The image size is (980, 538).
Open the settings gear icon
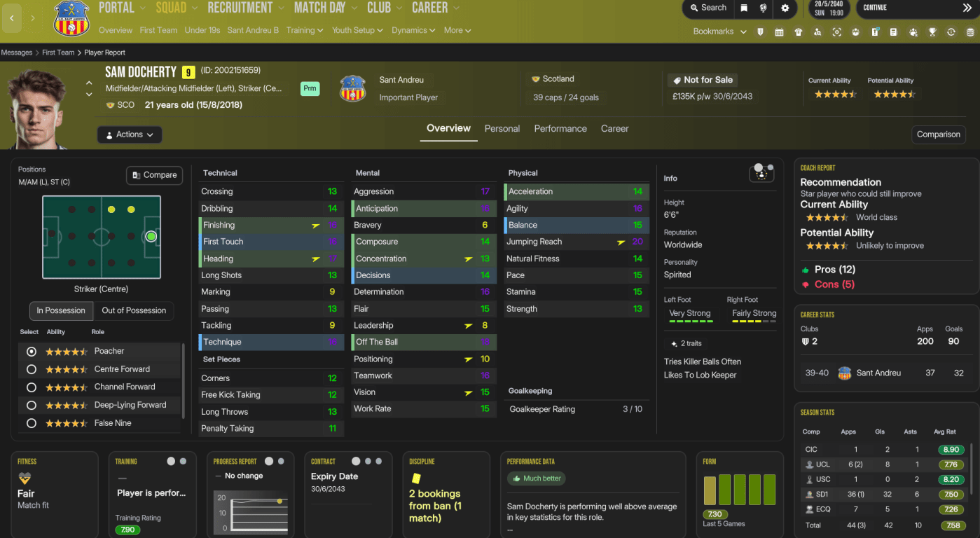point(785,8)
